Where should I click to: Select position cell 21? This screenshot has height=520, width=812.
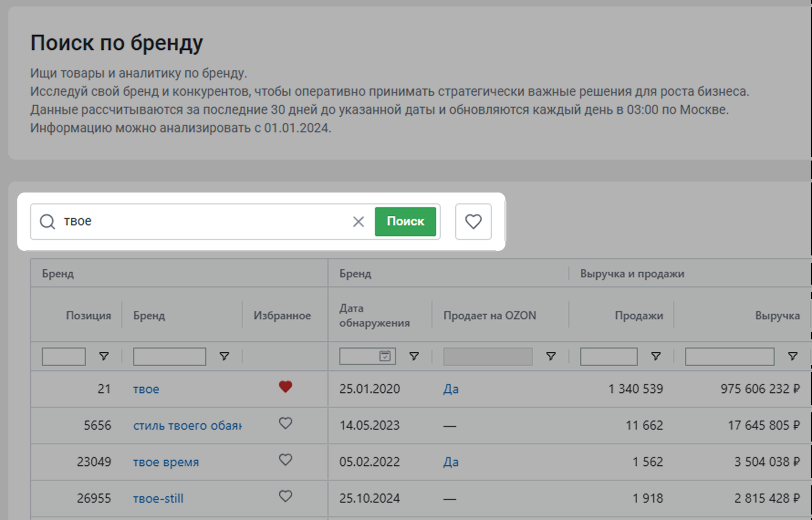tap(104, 389)
